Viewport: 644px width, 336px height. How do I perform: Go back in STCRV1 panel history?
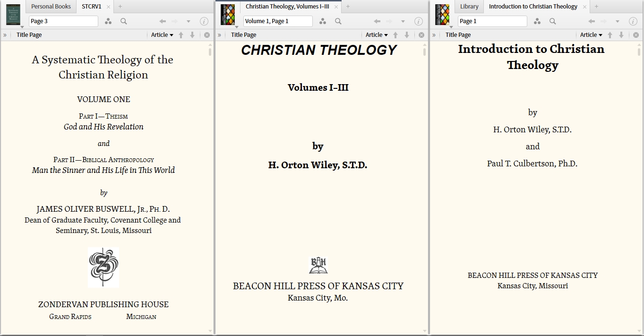point(163,21)
